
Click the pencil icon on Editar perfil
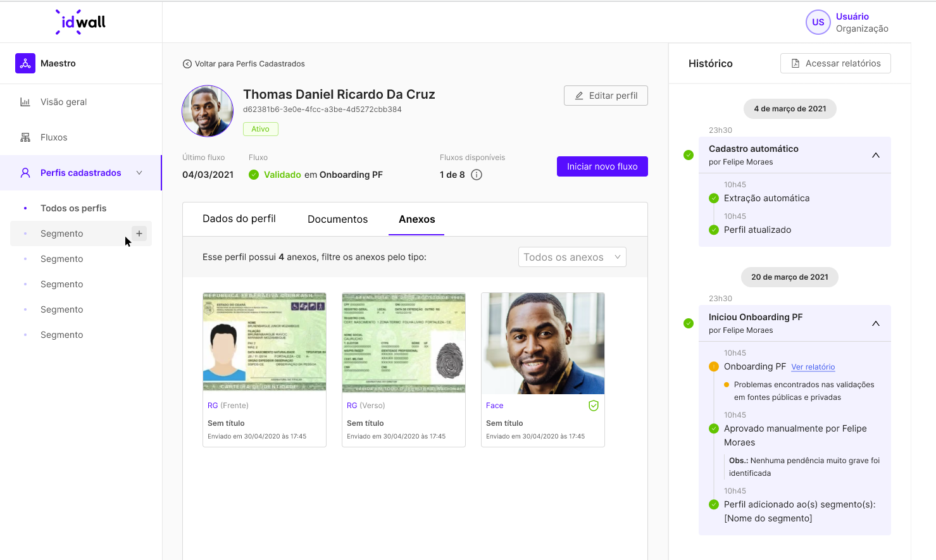click(578, 95)
